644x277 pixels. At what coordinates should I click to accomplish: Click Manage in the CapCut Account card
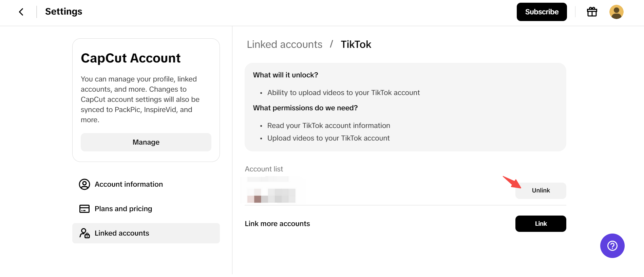click(x=146, y=142)
